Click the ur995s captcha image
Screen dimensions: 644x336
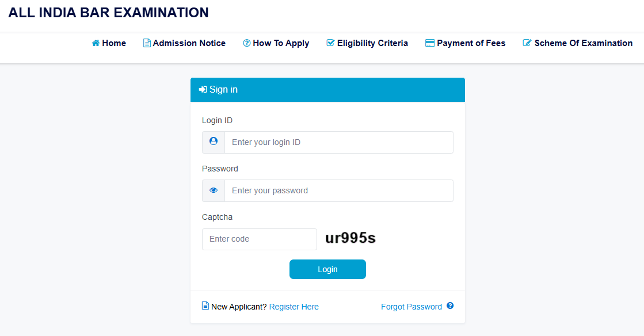pyautogui.click(x=350, y=238)
